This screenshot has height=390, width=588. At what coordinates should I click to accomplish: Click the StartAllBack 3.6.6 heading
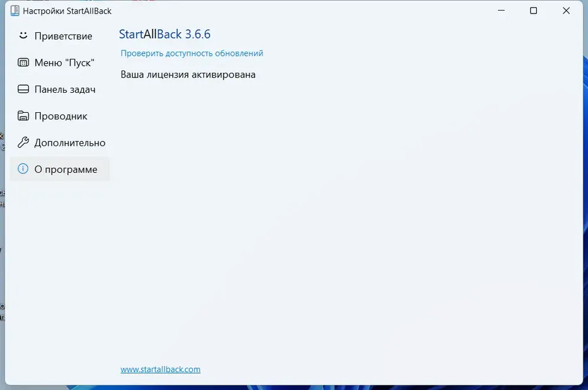click(165, 34)
